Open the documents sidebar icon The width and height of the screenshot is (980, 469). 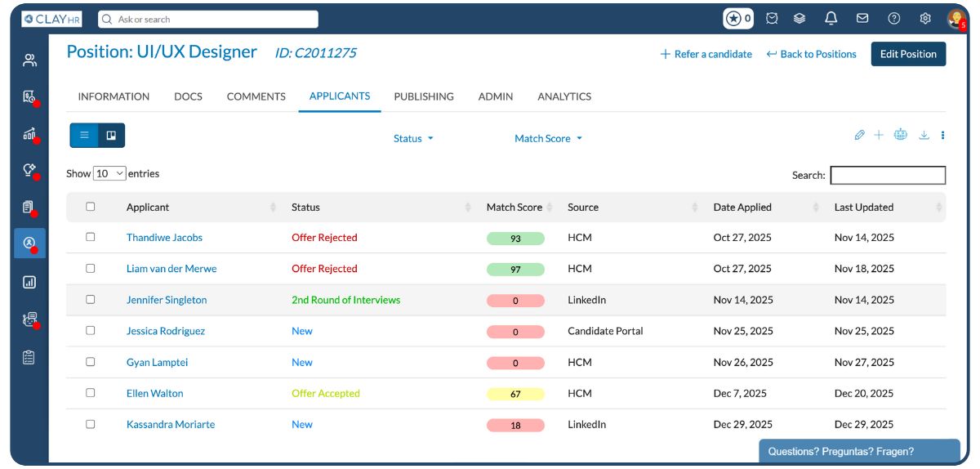click(x=29, y=207)
